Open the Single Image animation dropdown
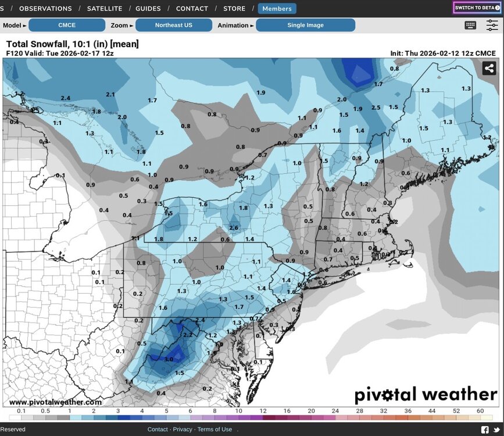The image size is (504, 436). (305, 26)
